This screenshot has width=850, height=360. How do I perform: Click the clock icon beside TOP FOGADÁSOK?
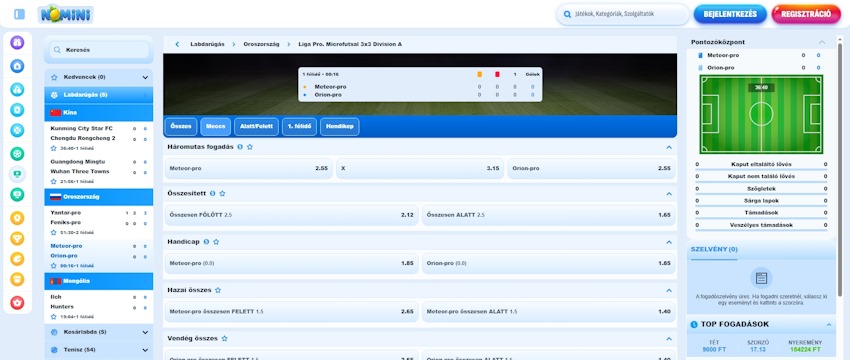pos(694,325)
